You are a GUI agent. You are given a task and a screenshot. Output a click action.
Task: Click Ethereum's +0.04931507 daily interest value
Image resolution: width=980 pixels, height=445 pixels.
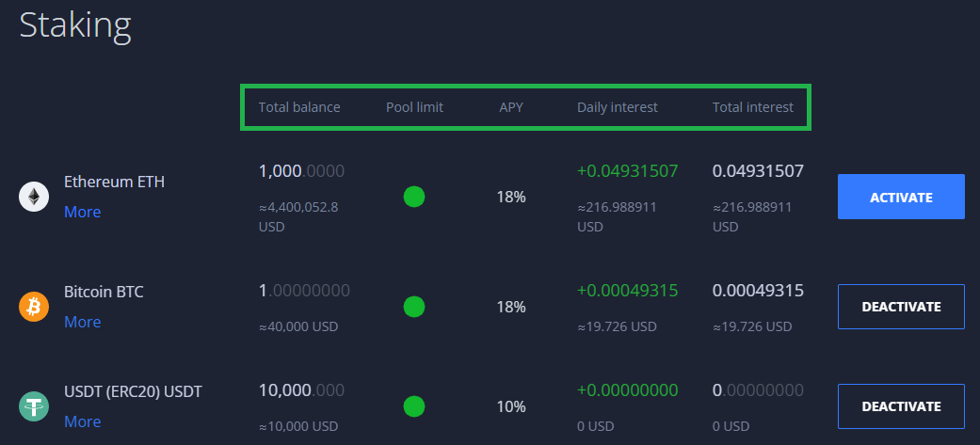(628, 171)
